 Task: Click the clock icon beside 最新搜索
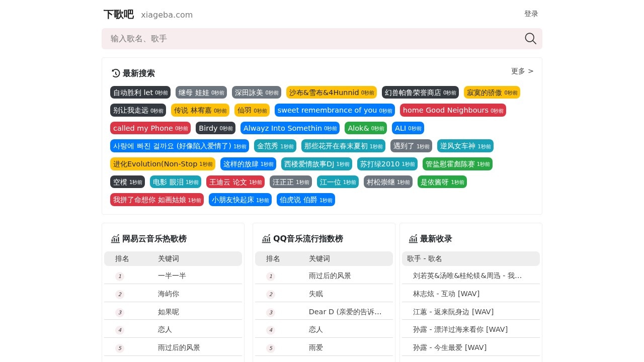116,73
